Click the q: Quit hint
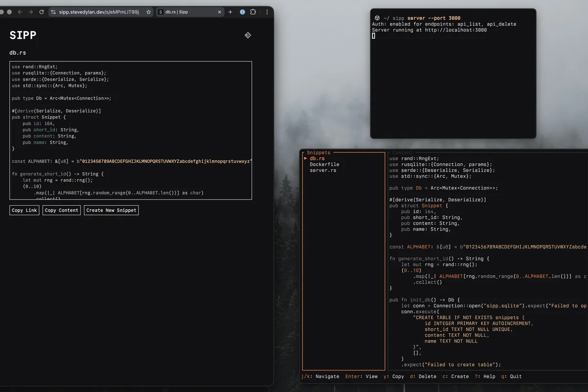Screen dimensions: 588x392 (512, 376)
